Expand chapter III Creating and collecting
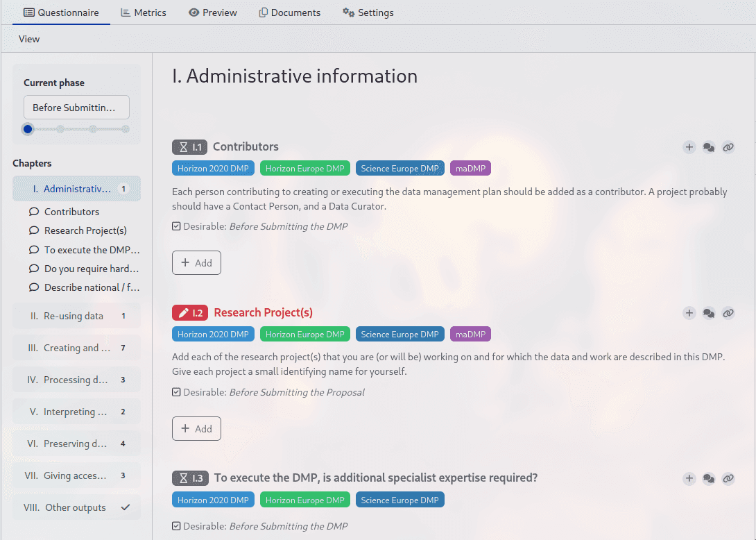This screenshot has height=540, width=756. (77, 348)
